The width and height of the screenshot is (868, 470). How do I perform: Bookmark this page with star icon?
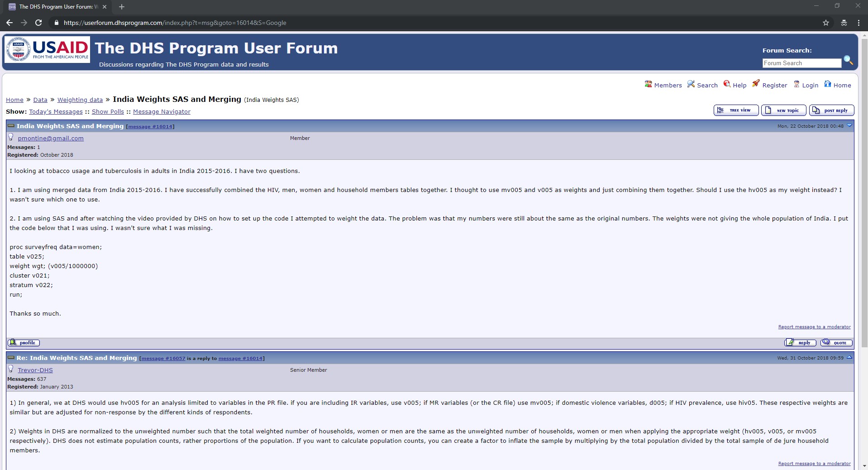point(826,23)
